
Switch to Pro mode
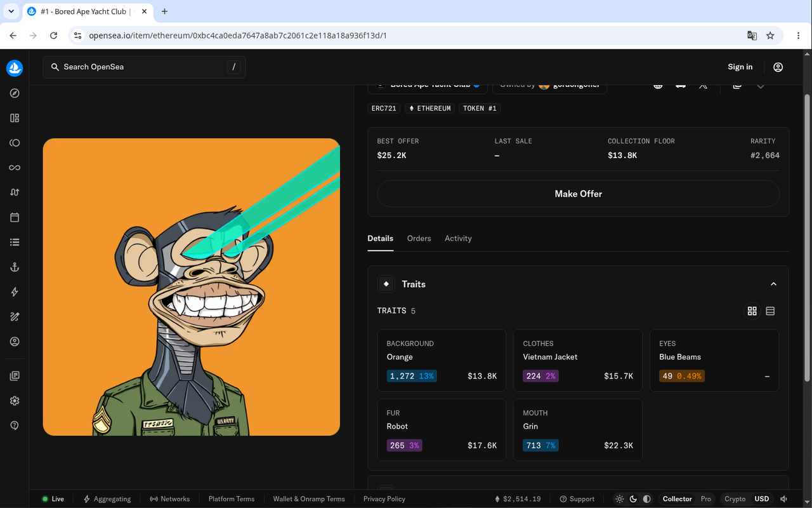pyautogui.click(x=705, y=499)
